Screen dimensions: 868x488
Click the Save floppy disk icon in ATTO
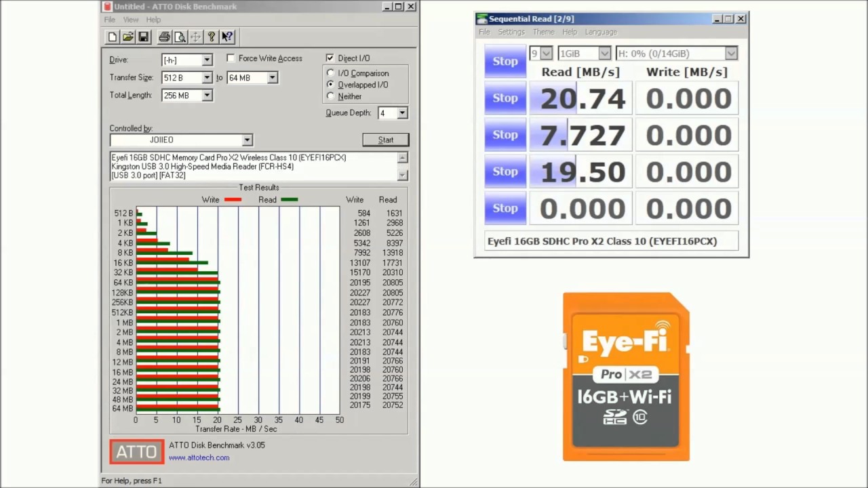click(x=143, y=37)
